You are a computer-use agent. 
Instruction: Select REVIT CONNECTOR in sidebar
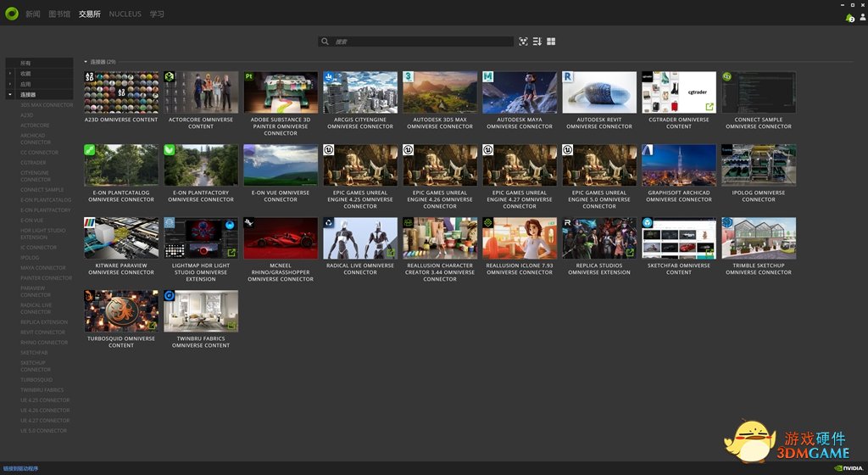tap(42, 332)
